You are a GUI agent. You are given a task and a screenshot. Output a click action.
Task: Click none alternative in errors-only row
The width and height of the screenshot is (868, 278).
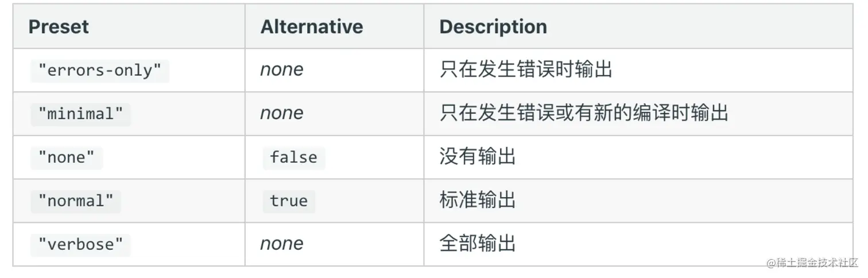[282, 70]
